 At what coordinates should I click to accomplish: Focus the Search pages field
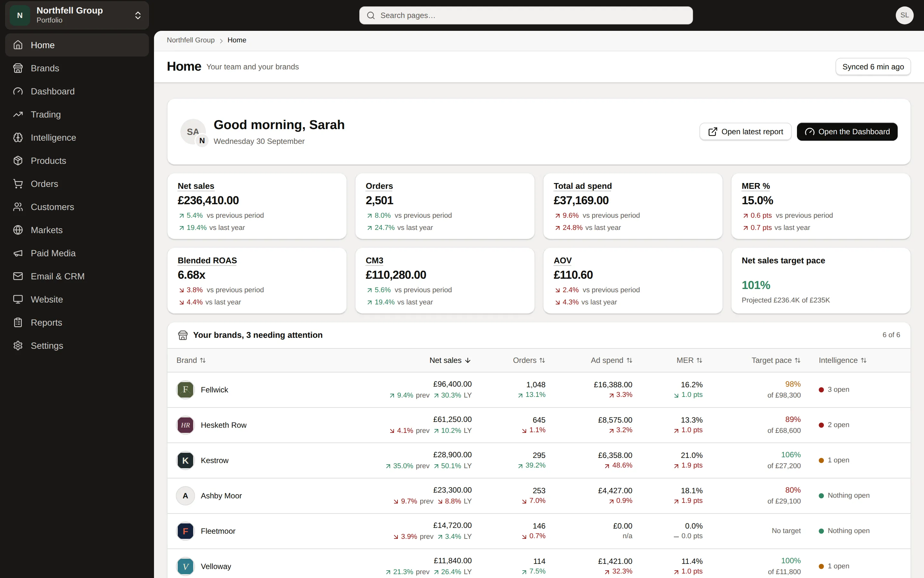[x=526, y=15]
